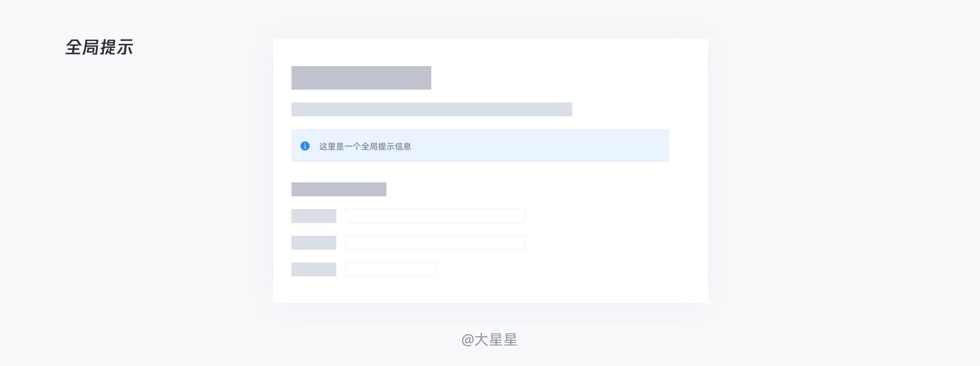This screenshot has height=366, width=980.
Task: Focus the second form input field
Action: [x=436, y=243]
